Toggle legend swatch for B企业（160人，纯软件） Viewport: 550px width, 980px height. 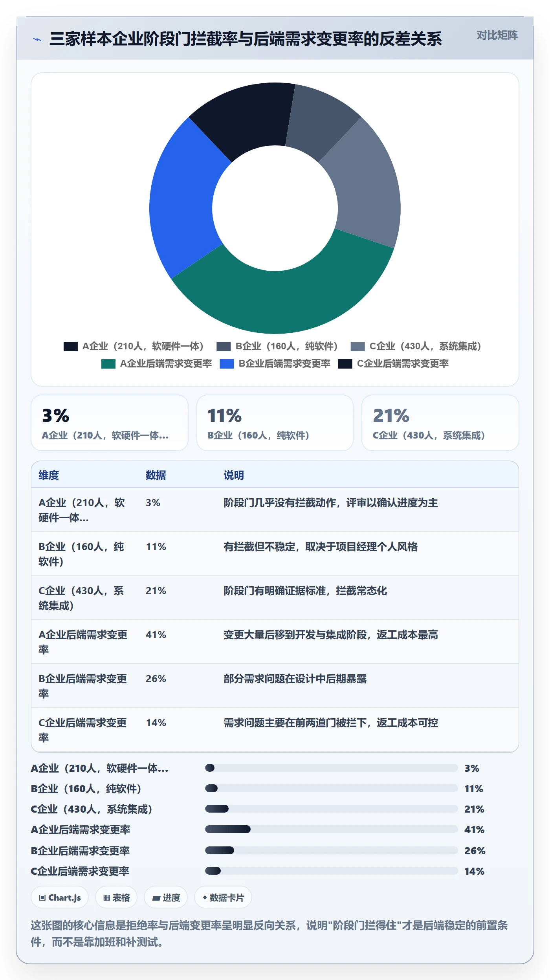[224, 347]
